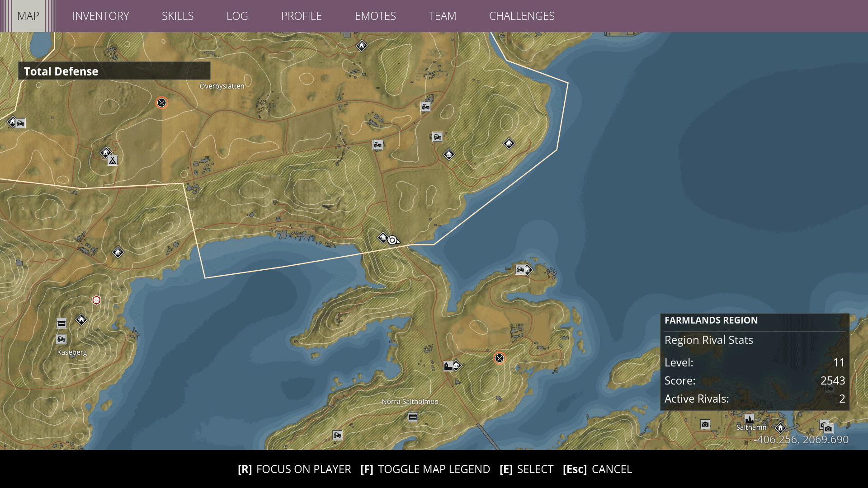Select safehouse icon right of Salthamn label
The image size is (868, 488).
tap(781, 427)
